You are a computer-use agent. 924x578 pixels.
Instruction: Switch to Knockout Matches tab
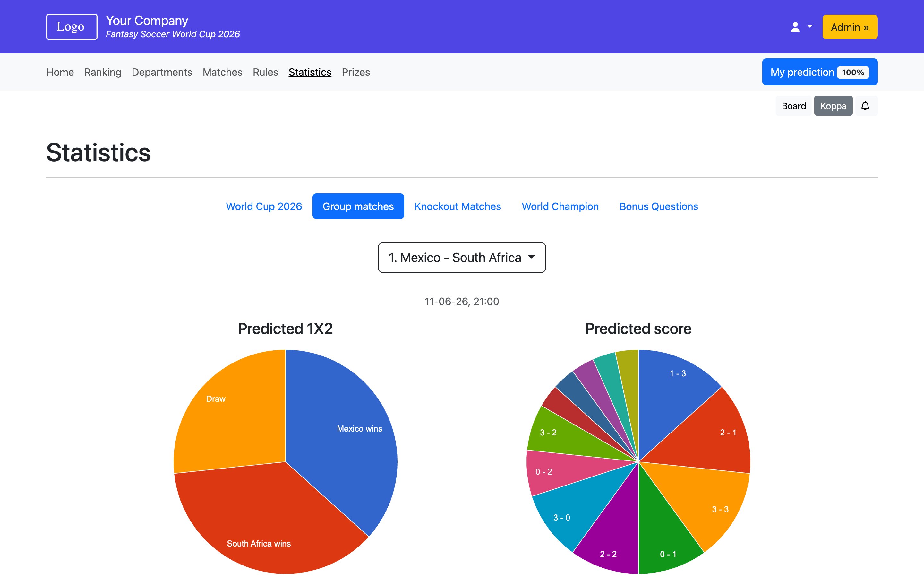458,206
